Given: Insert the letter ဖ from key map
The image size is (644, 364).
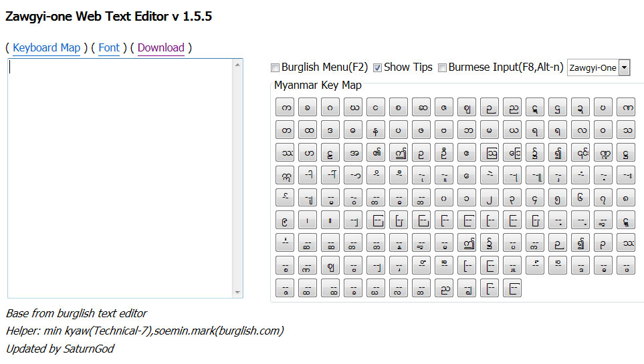Looking at the screenshot, I should tap(421, 130).
